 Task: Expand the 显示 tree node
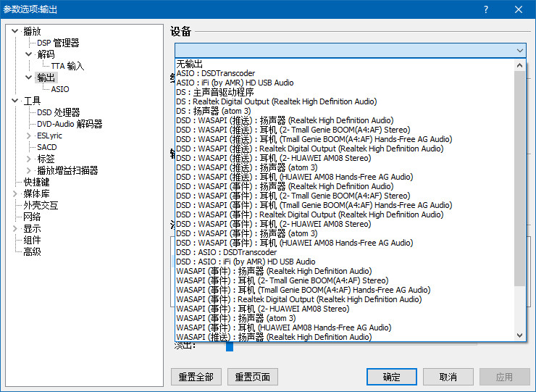[x=14, y=228]
